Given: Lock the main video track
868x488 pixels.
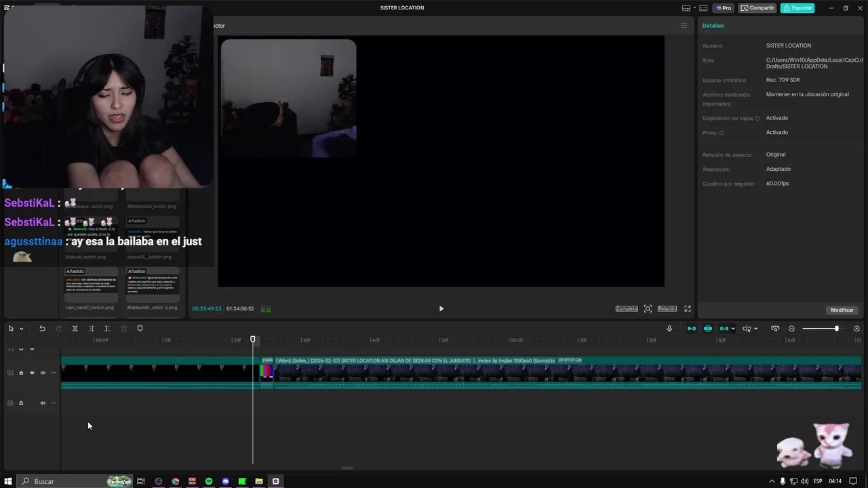Looking at the screenshot, I should pos(21,373).
